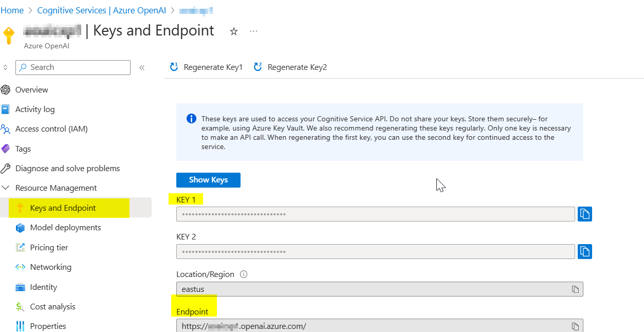Click the Pricing tier edit icon
Image resolution: width=644 pixels, height=332 pixels.
[x=20, y=247]
